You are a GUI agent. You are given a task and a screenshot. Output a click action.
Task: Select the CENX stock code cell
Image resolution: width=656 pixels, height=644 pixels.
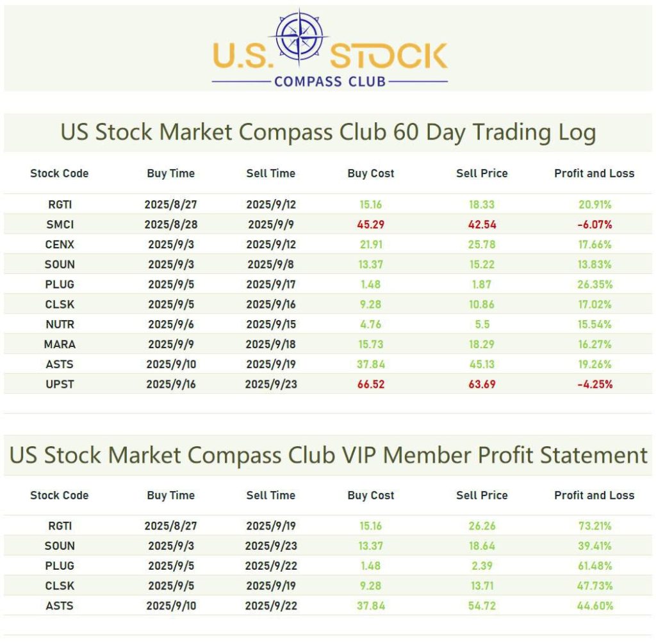[x=60, y=245]
